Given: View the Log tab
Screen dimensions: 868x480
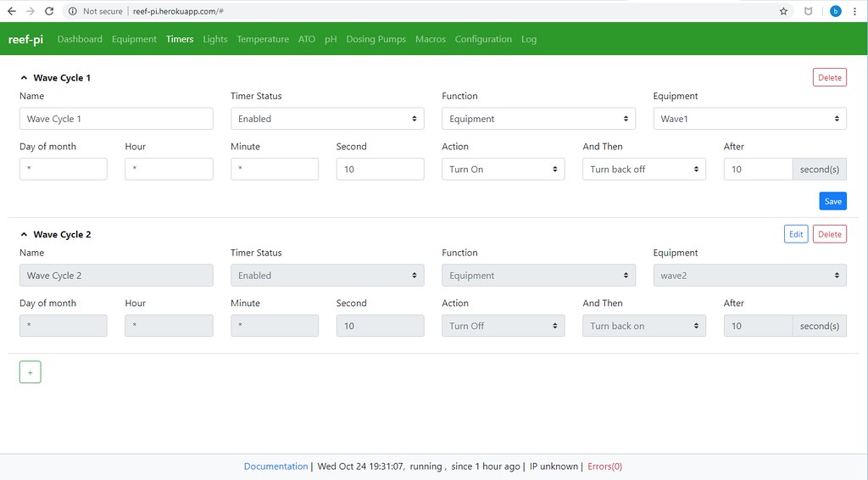Looking at the screenshot, I should [x=529, y=39].
